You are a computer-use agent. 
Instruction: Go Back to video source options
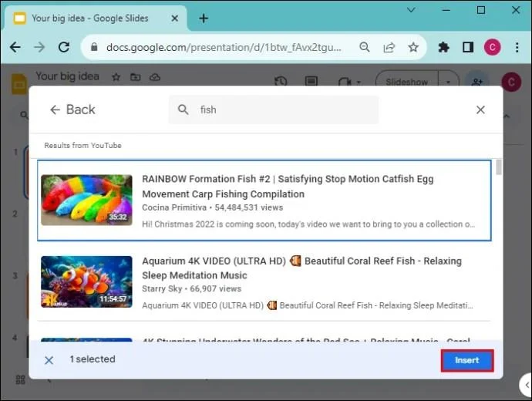[x=72, y=110]
